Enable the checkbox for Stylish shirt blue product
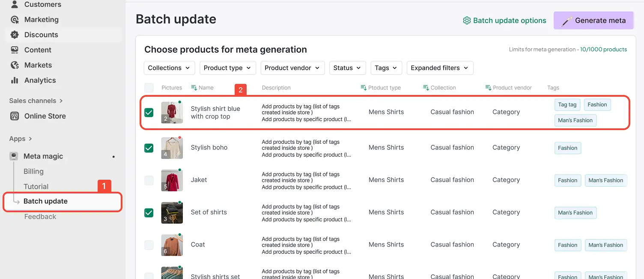644x279 pixels. pyautogui.click(x=149, y=112)
